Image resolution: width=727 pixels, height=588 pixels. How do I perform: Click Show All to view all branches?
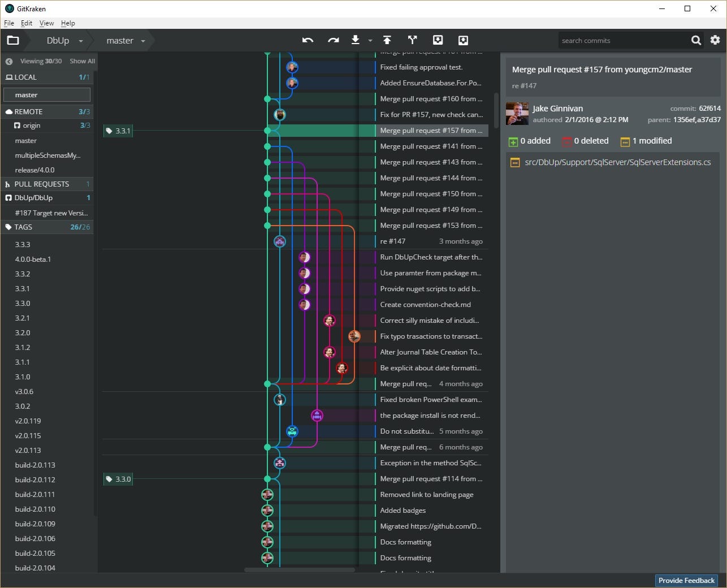coord(82,60)
